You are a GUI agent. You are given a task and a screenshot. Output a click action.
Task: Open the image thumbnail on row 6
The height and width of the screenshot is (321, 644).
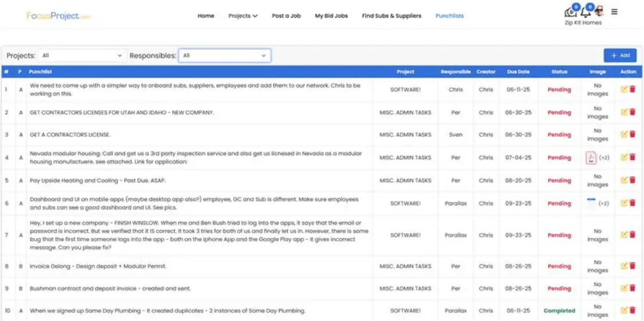coord(591,203)
